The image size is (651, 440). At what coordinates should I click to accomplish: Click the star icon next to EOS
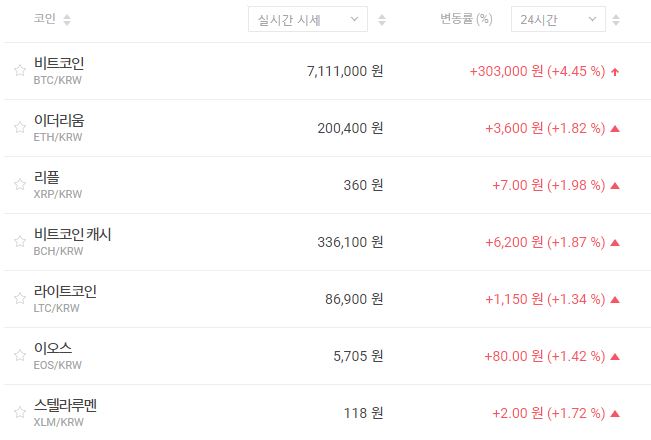(x=19, y=356)
